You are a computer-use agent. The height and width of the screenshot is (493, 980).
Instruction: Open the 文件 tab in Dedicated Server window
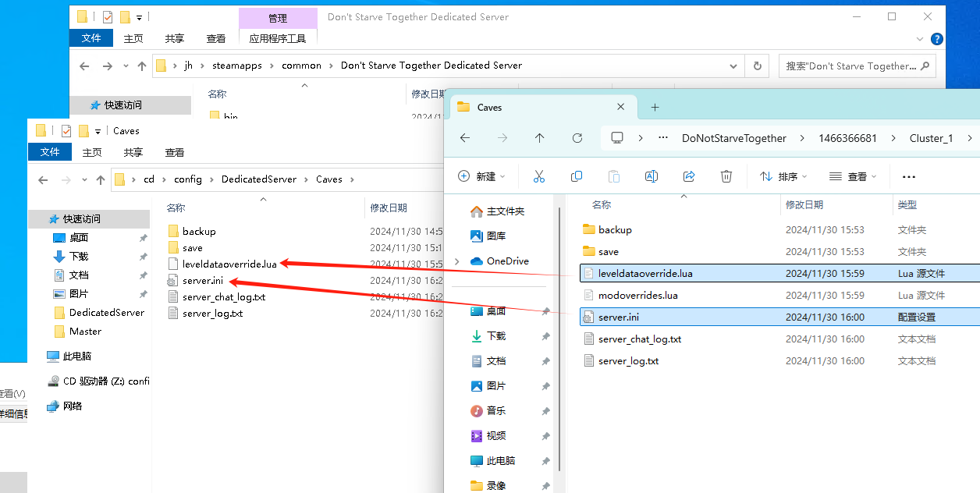point(91,38)
